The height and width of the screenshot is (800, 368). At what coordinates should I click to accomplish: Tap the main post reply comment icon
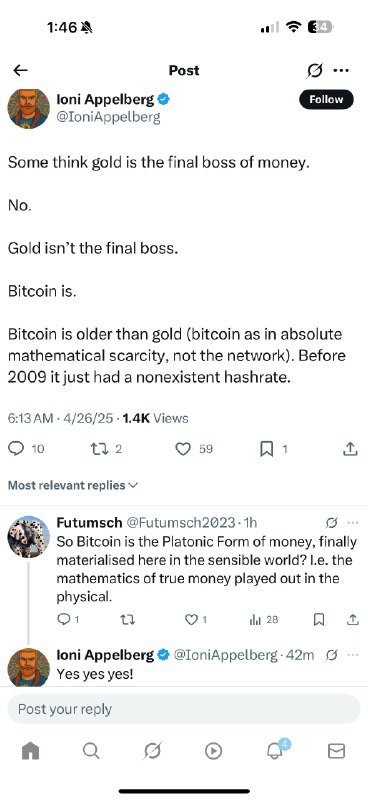pyautogui.click(x=16, y=448)
